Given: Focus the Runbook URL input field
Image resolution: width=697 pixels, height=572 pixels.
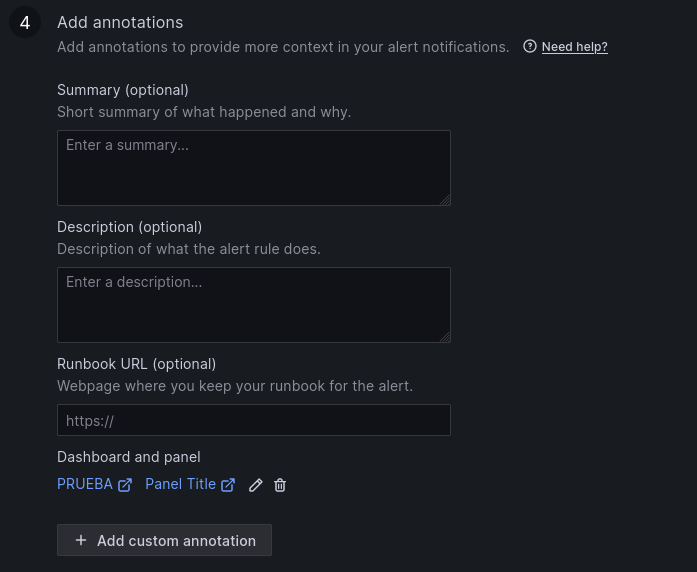Looking at the screenshot, I should coord(253,420).
